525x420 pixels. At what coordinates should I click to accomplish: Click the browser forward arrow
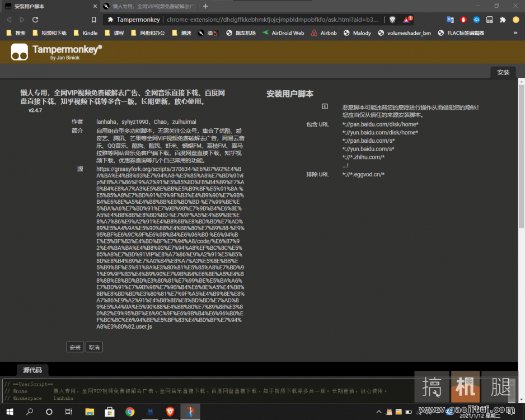[x=22, y=20]
